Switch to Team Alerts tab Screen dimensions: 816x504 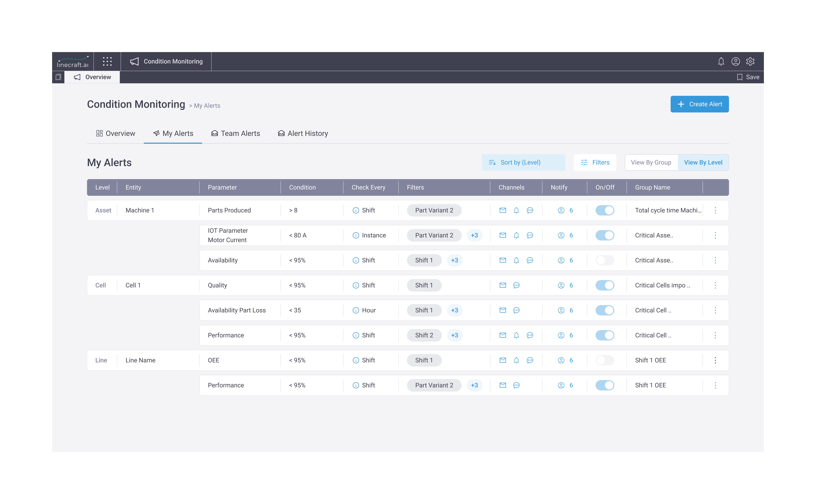(x=236, y=133)
